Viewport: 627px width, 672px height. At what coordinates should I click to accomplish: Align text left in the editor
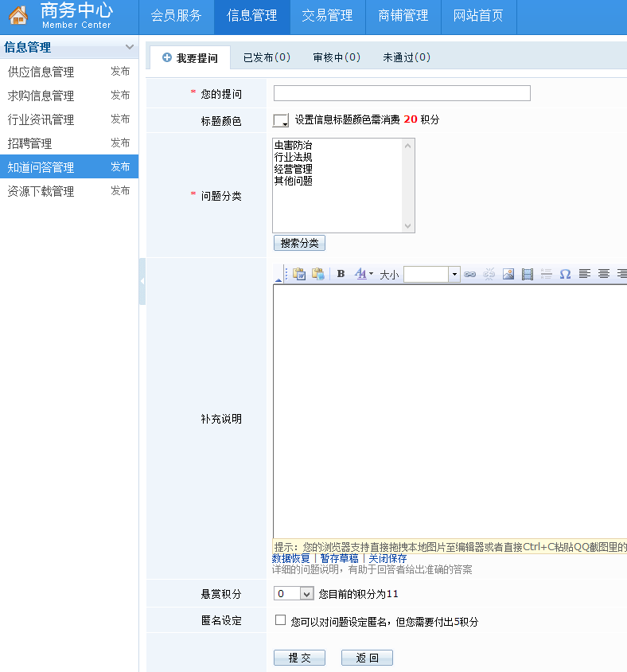pos(585,274)
